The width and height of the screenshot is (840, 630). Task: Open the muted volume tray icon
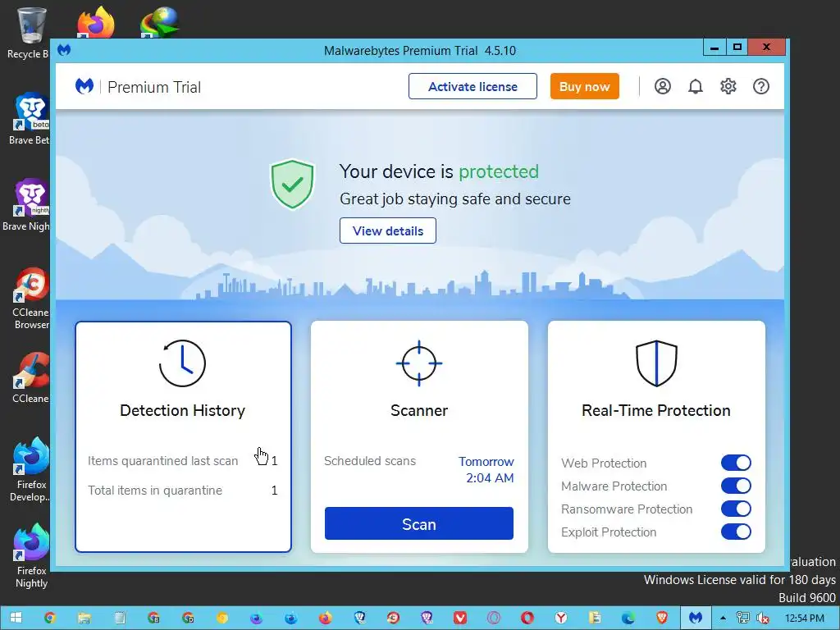762,618
